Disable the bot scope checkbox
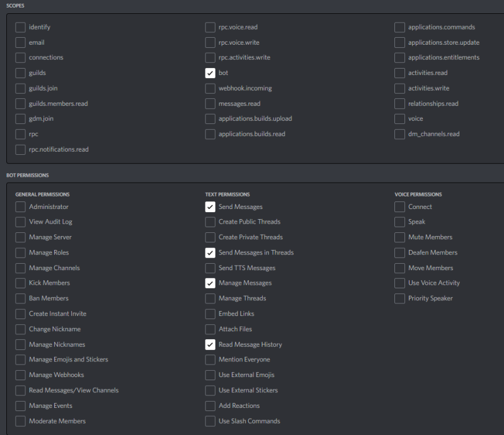The height and width of the screenshot is (435, 504). tap(210, 73)
